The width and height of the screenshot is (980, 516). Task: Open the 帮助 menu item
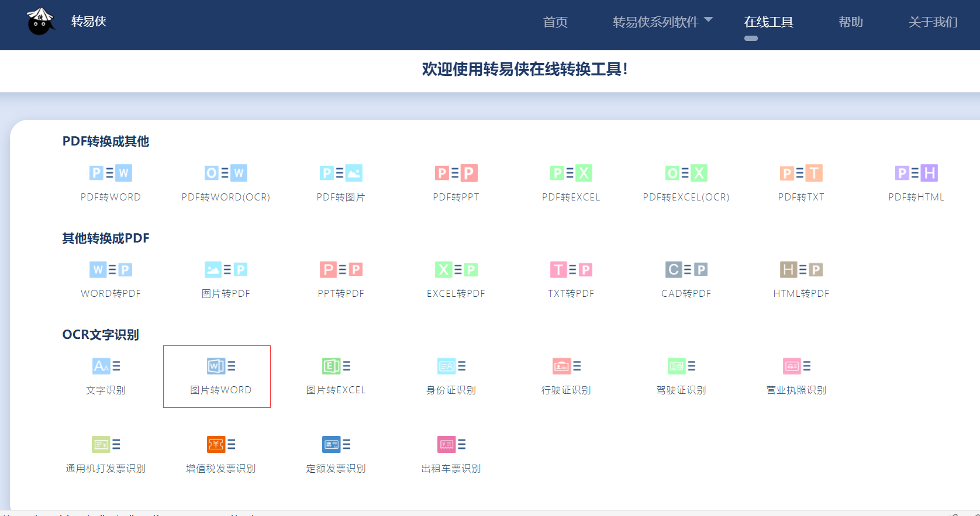[x=851, y=22]
